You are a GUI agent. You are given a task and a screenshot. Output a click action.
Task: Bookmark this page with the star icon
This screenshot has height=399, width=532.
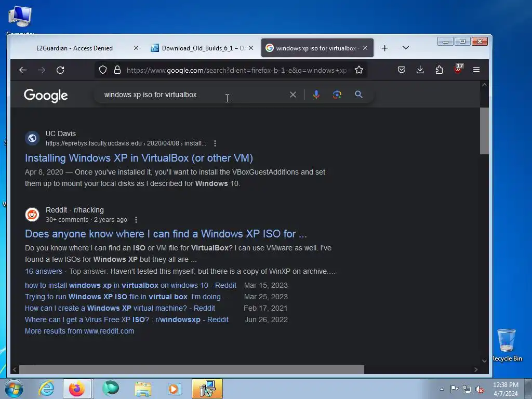click(x=359, y=70)
